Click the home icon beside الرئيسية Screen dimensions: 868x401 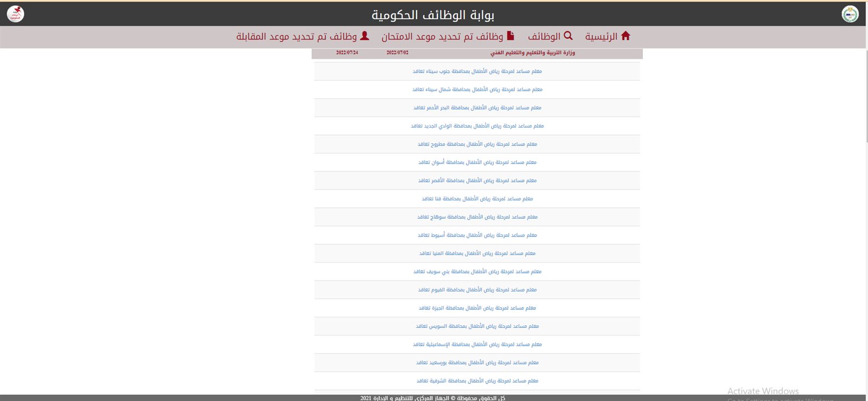(626, 36)
